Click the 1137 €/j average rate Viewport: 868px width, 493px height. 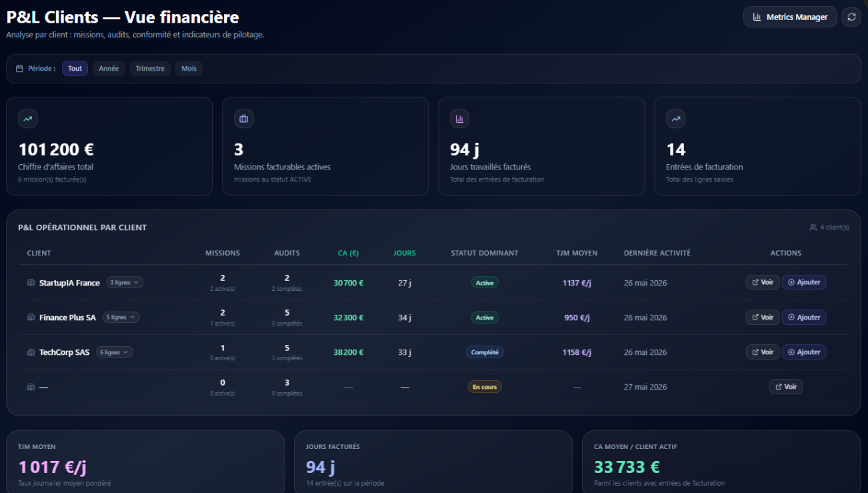click(577, 283)
